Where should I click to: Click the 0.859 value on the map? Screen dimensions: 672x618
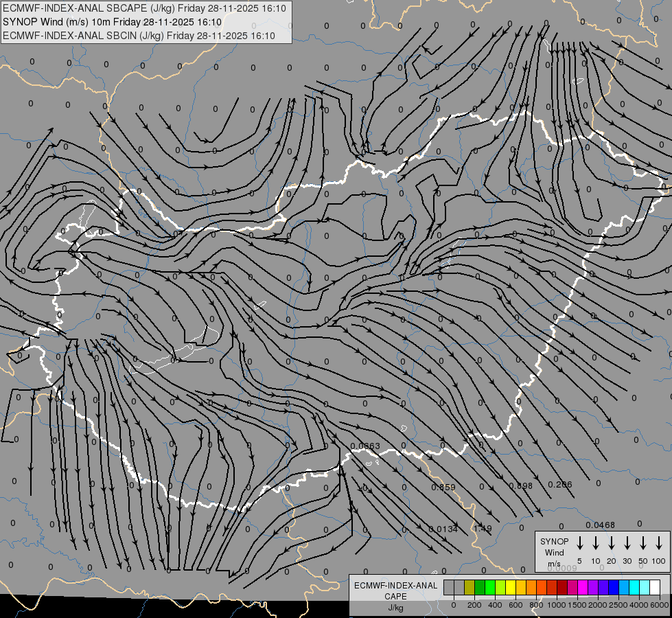[443, 488]
